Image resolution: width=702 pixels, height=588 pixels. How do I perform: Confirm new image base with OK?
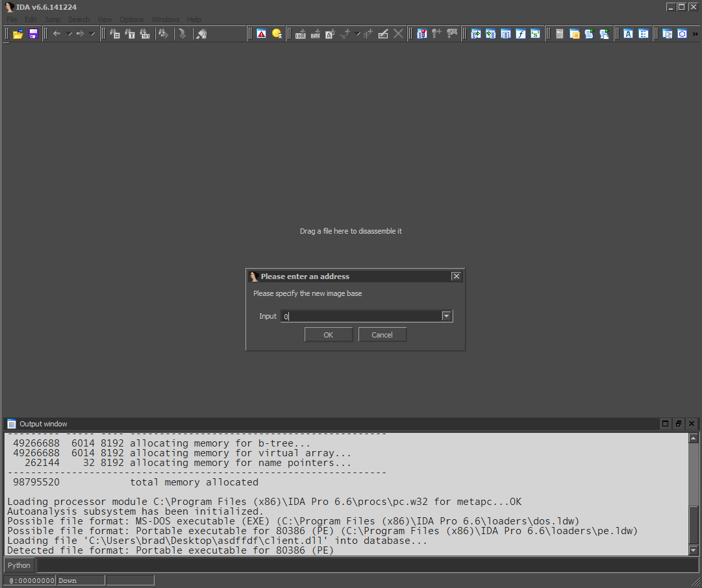[328, 335]
